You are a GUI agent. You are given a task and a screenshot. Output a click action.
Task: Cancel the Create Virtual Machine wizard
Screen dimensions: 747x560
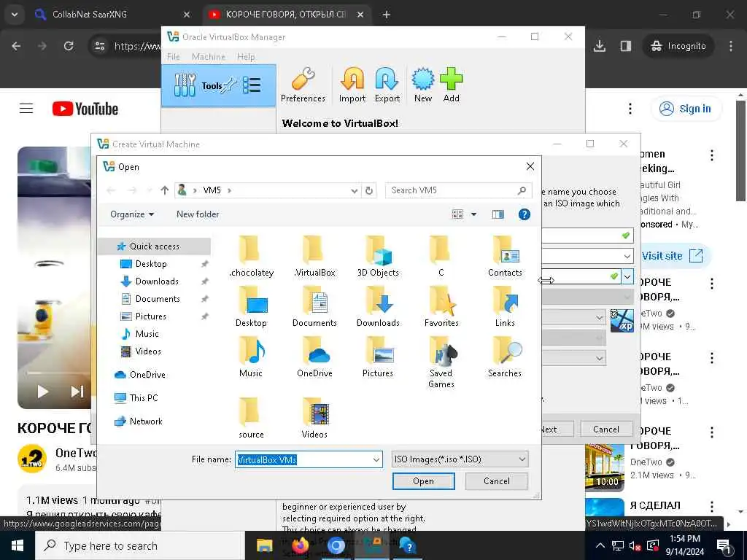pyautogui.click(x=606, y=429)
